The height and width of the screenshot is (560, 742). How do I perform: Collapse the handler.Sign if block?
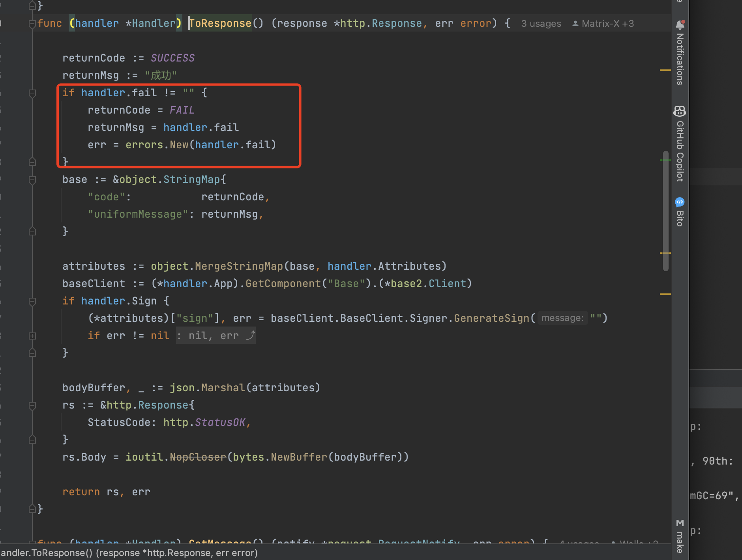coord(32,301)
